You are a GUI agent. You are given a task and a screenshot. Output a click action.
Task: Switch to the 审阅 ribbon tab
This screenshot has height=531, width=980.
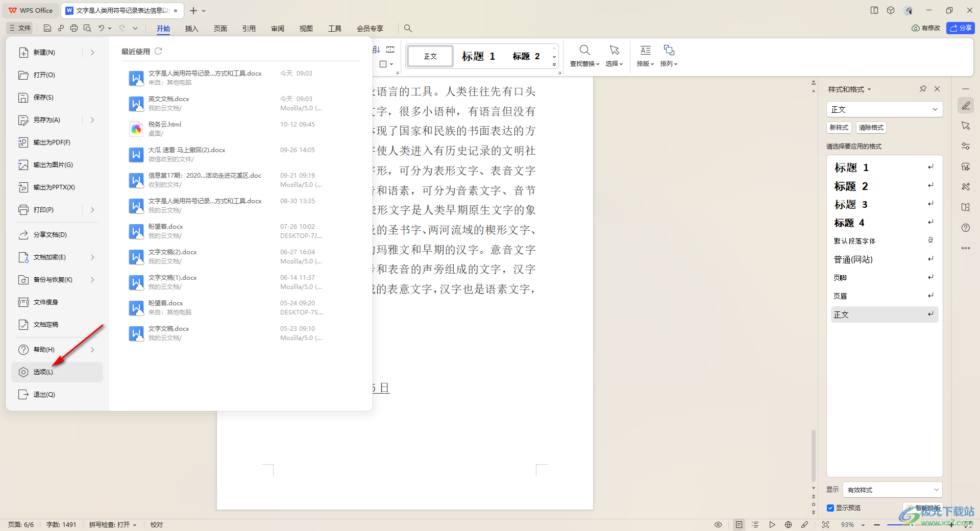[x=277, y=29]
